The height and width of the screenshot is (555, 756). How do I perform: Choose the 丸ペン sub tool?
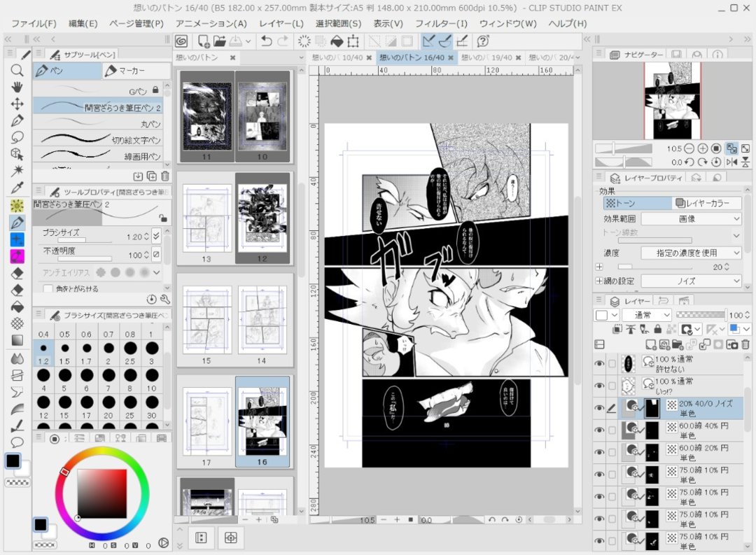coord(99,124)
